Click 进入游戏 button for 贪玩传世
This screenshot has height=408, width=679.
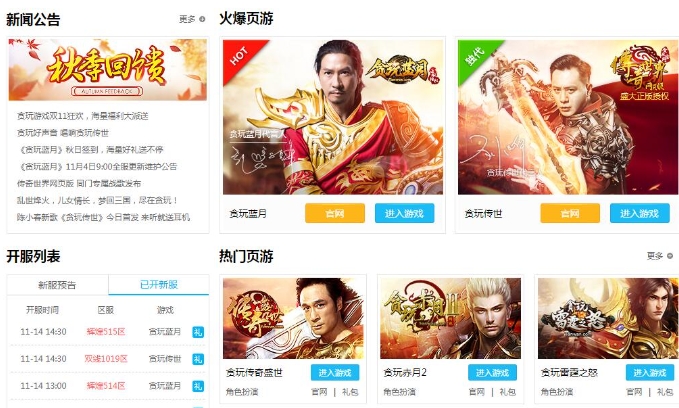coord(640,214)
